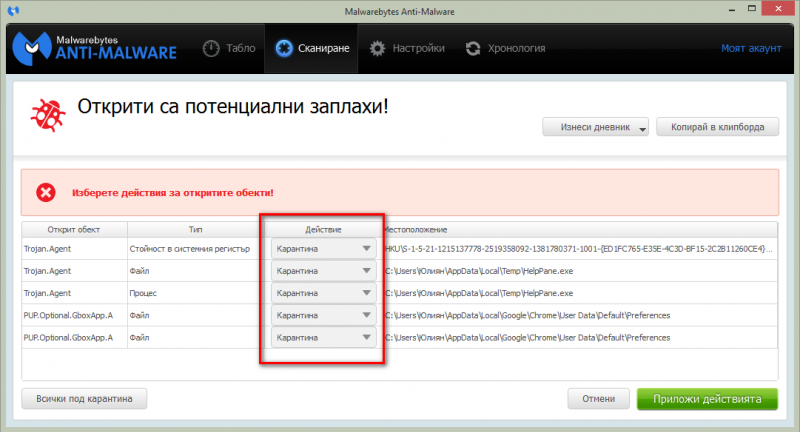Click the Открити са потенциални заплахи heading
This screenshot has width=800, height=432.
[233, 107]
